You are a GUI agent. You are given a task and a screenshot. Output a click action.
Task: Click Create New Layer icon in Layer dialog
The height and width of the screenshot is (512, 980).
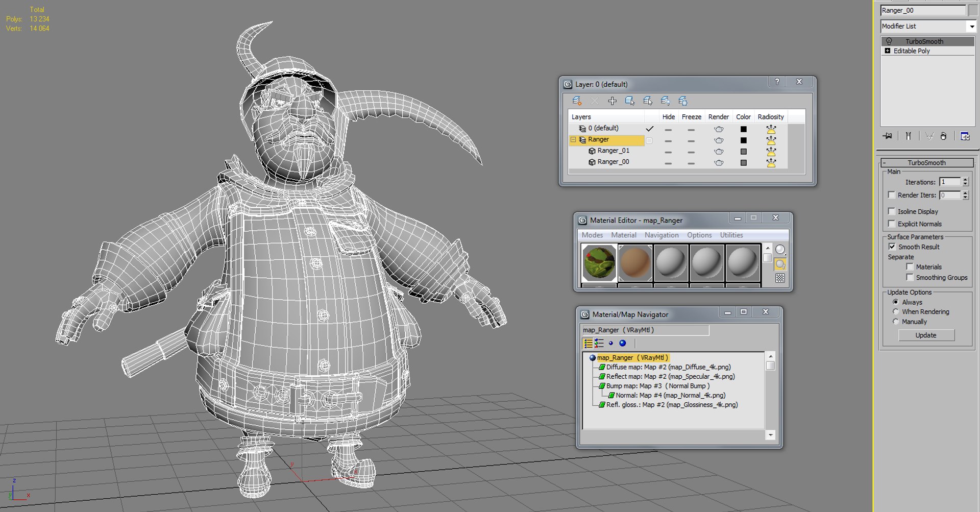[577, 101]
